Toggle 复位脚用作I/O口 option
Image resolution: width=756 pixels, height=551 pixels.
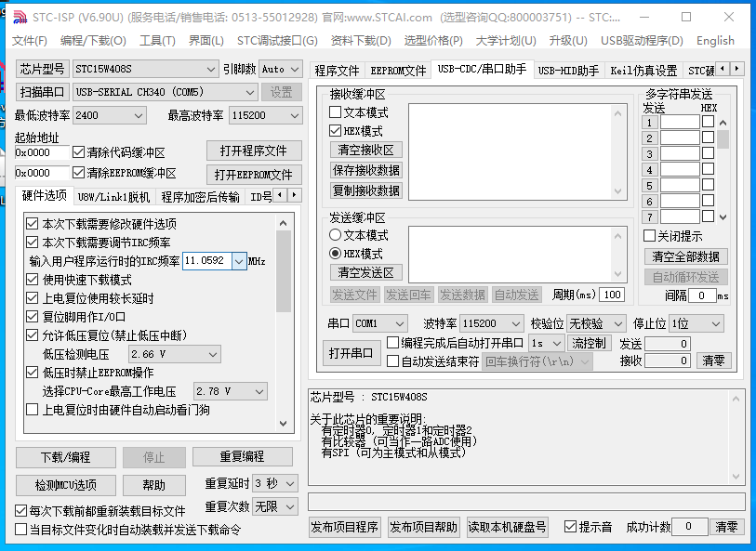tap(33, 317)
